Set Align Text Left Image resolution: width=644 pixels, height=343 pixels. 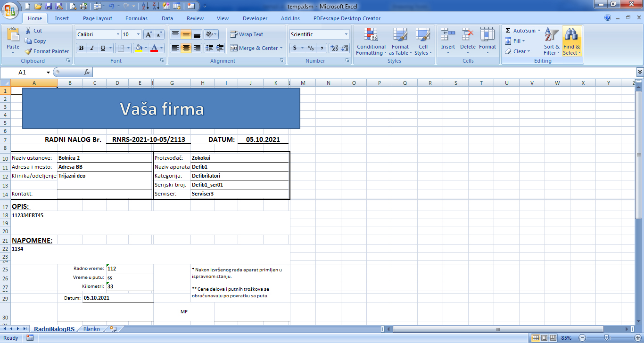click(x=175, y=48)
